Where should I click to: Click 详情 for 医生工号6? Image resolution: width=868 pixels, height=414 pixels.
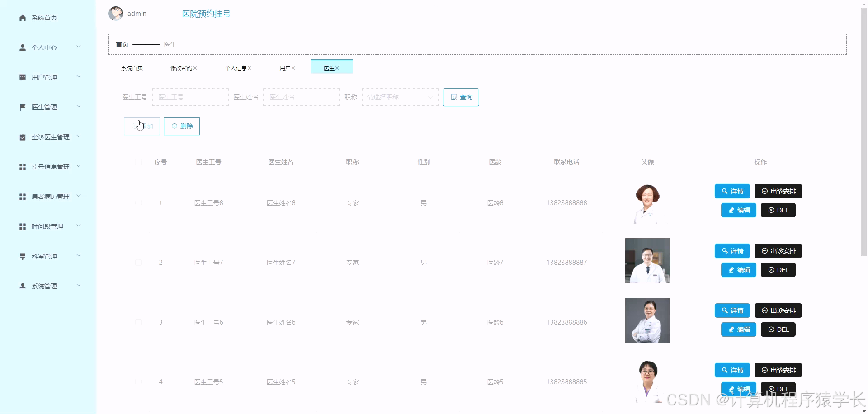[732, 310]
